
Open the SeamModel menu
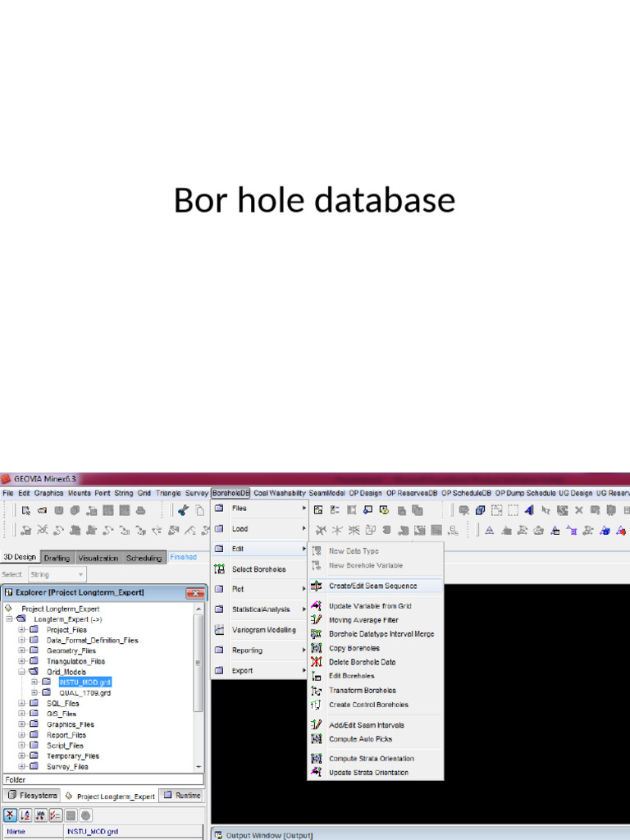coord(326,493)
